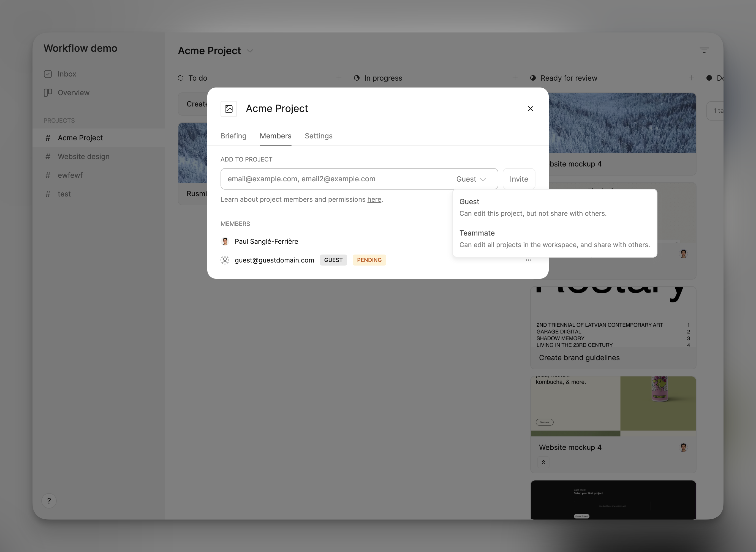
Task: Click the Paul Sanglé-Ferrière member name
Action: 266,241
